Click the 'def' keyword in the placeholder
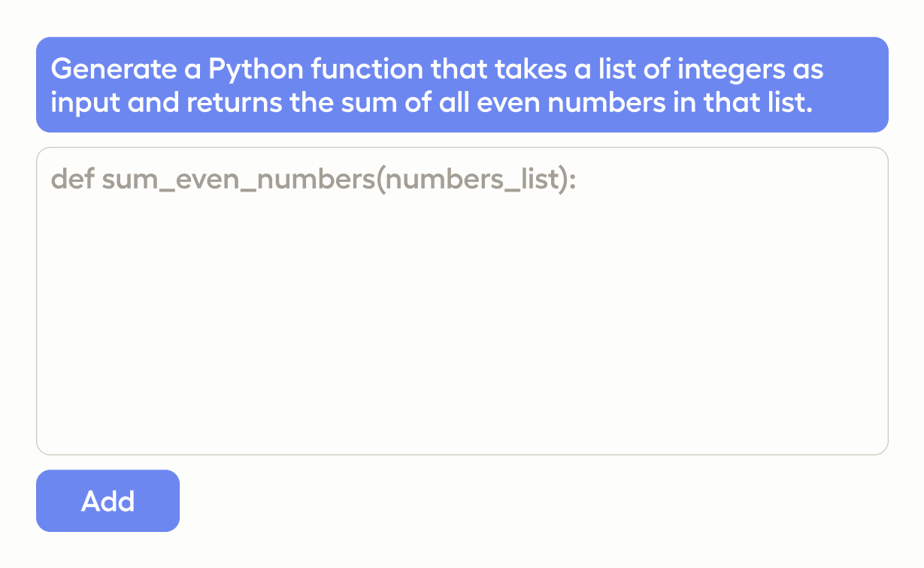Image resolution: width=924 pixels, height=568 pixels. pos(72,180)
